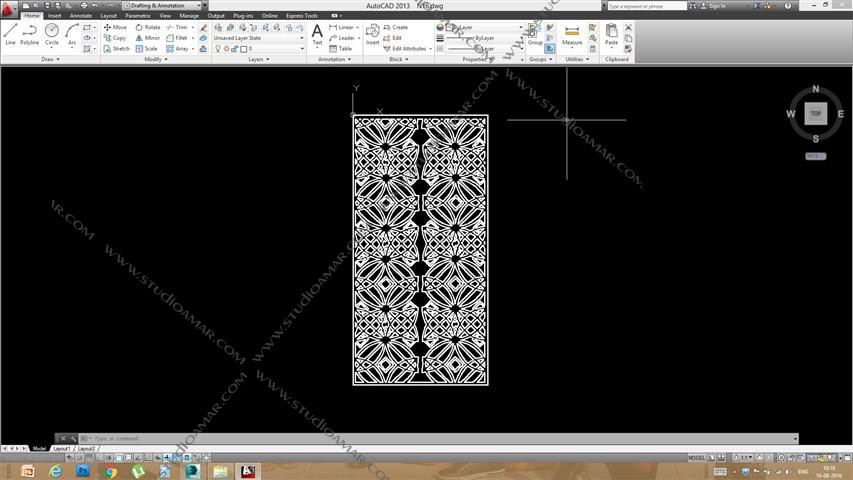853x480 pixels.
Task: Select the Circle tool
Action: 52,34
